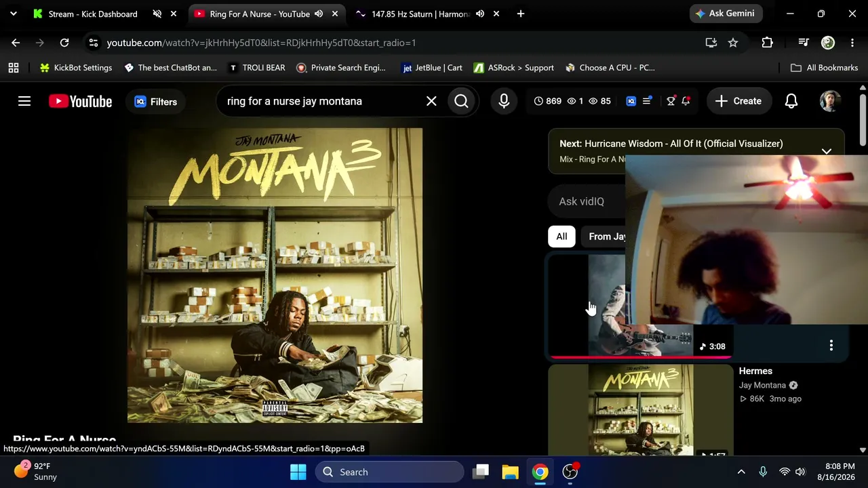Start voice search with the microphone
This screenshot has height=488, width=868.
click(x=504, y=102)
